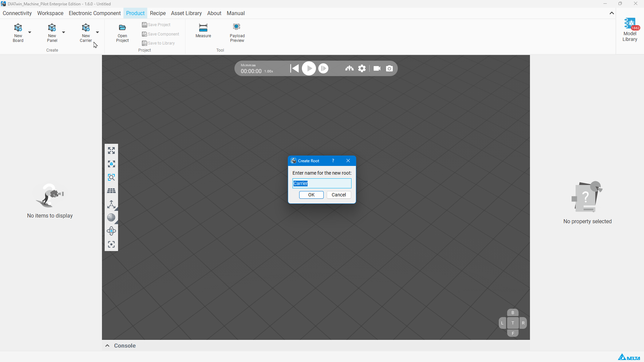Open the New Carrier dropdown arrow
644x362 pixels.
click(x=98, y=33)
